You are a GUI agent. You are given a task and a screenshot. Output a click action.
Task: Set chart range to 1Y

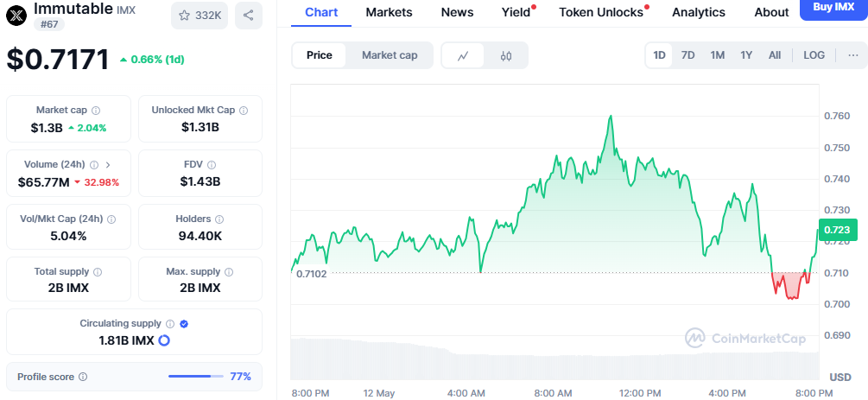[746, 54]
